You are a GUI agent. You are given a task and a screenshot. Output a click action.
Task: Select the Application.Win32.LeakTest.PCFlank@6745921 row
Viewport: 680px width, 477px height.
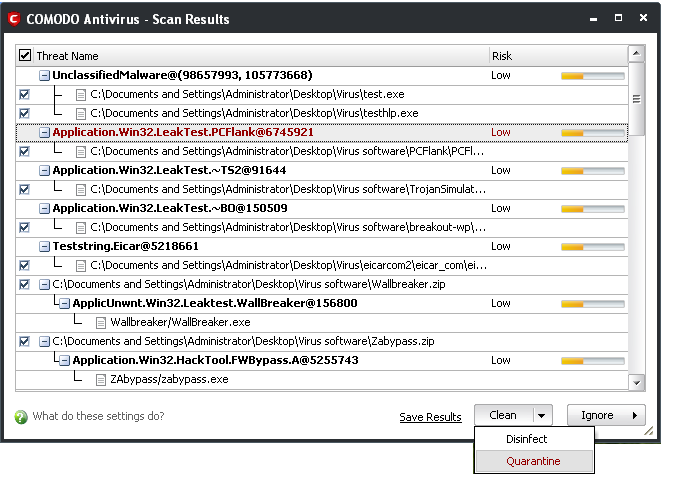(322, 132)
